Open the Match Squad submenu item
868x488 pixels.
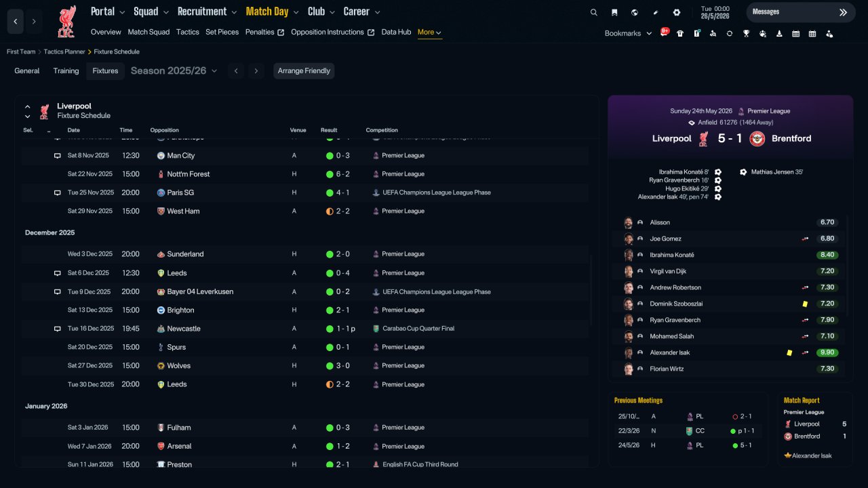pos(149,32)
